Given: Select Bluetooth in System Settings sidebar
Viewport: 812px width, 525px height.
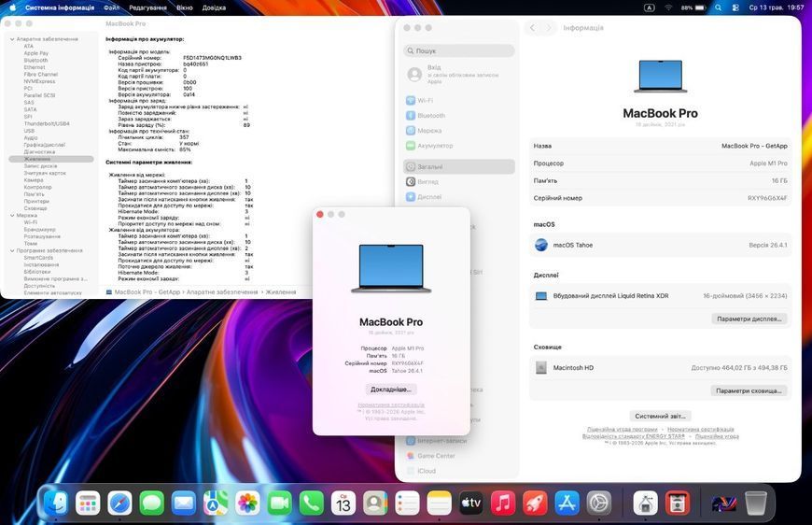Looking at the screenshot, I should pos(459,116).
